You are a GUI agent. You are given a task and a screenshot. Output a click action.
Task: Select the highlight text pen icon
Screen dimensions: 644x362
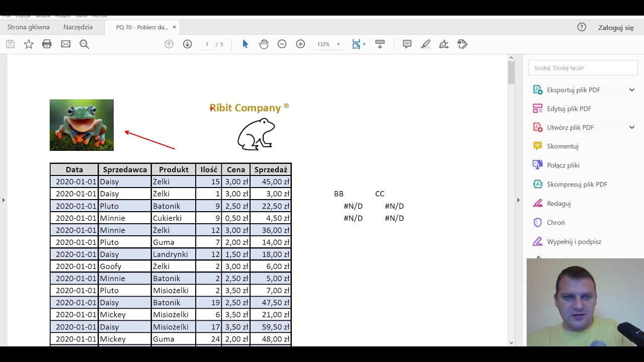tap(426, 44)
